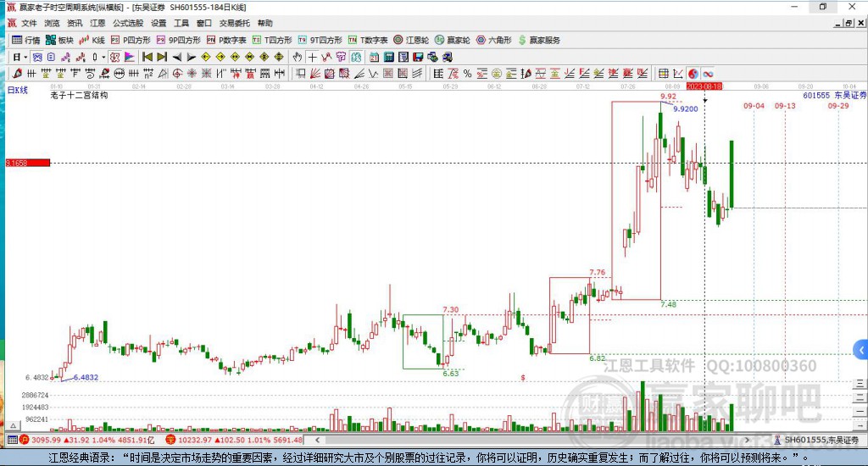The width and height of the screenshot is (868, 466).
Task: Select the percent sign drawing tool
Action: (468, 74)
